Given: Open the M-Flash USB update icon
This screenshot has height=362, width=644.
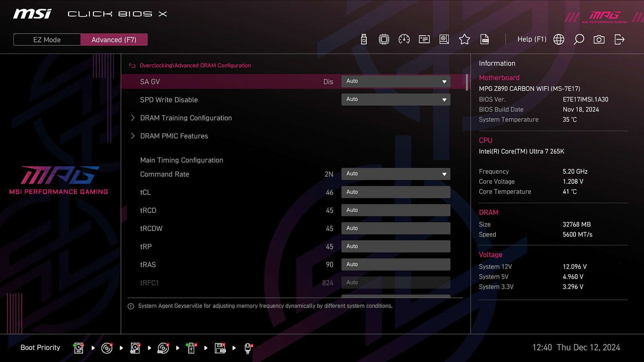Looking at the screenshot, I should coord(364,39).
